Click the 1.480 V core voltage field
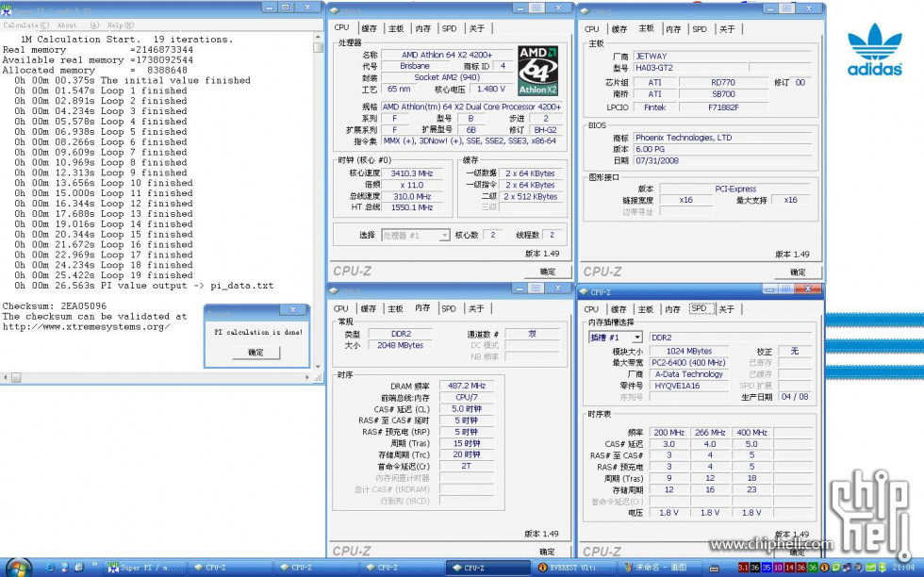The image size is (924, 577). pos(491,89)
